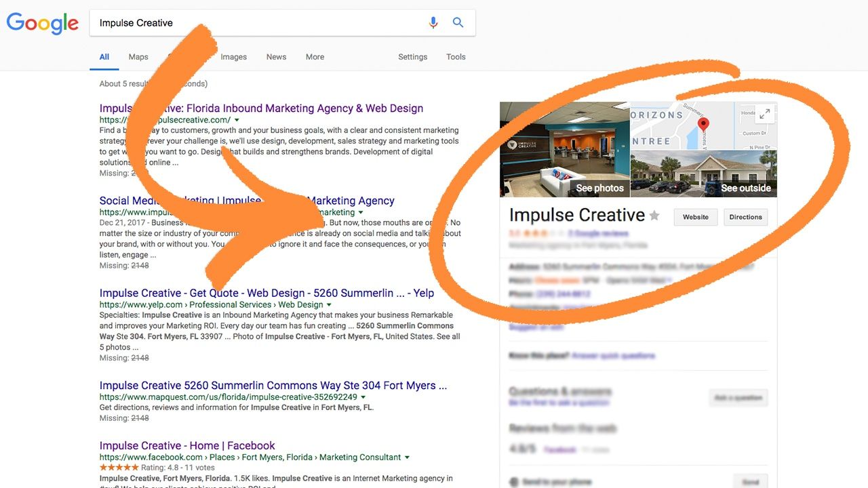Click the red map location pin

703,125
